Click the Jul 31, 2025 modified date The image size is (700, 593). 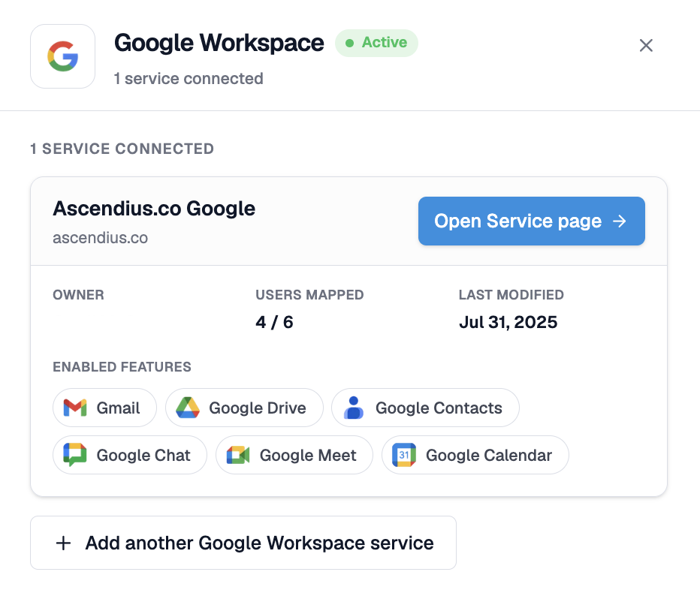coord(508,322)
